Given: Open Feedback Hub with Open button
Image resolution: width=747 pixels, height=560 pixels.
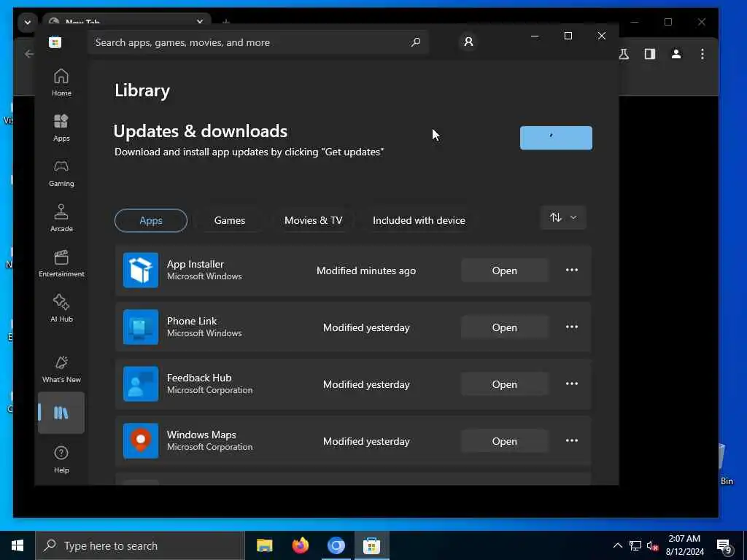Looking at the screenshot, I should [x=505, y=384].
